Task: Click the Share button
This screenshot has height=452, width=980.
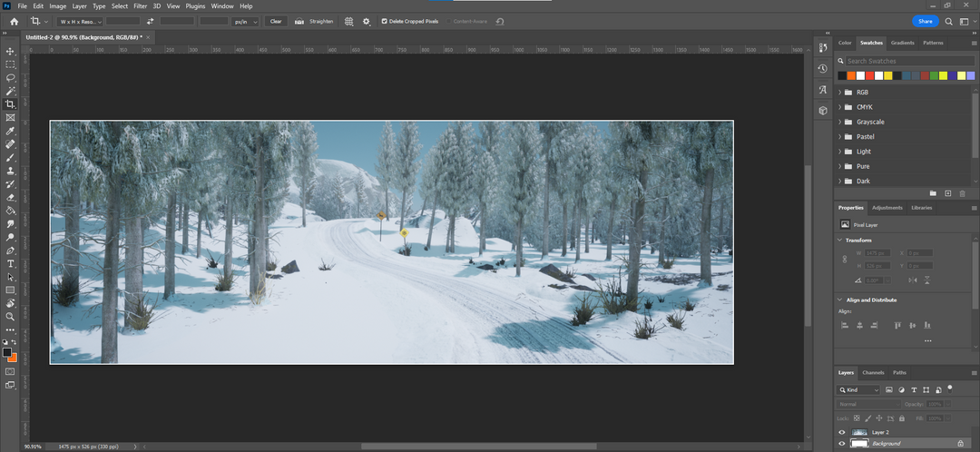Action: (925, 21)
